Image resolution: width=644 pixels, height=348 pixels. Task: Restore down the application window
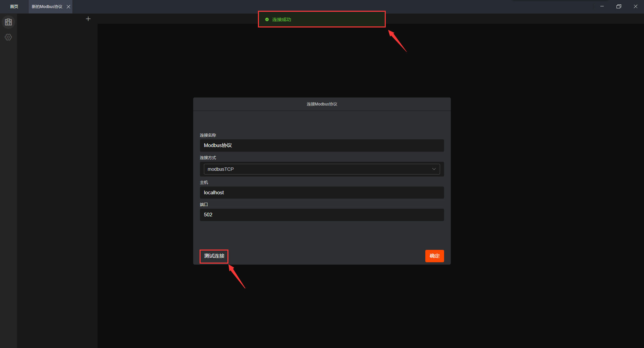[x=619, y=6]
